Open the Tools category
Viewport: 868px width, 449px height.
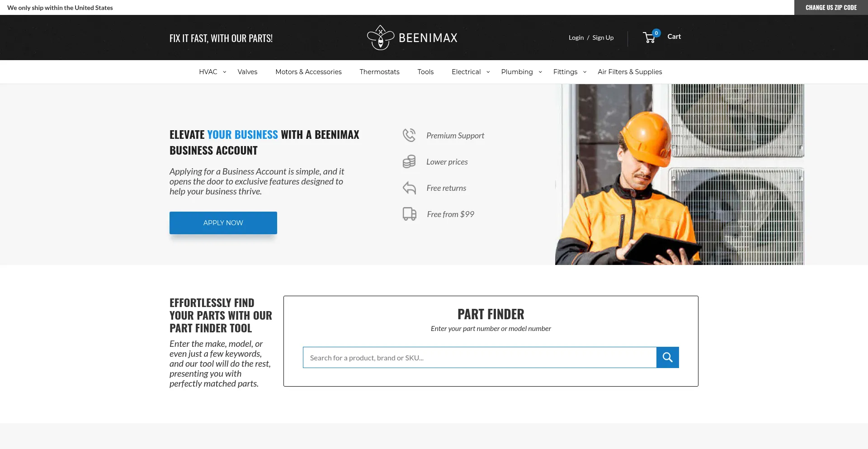coord(425,72)
